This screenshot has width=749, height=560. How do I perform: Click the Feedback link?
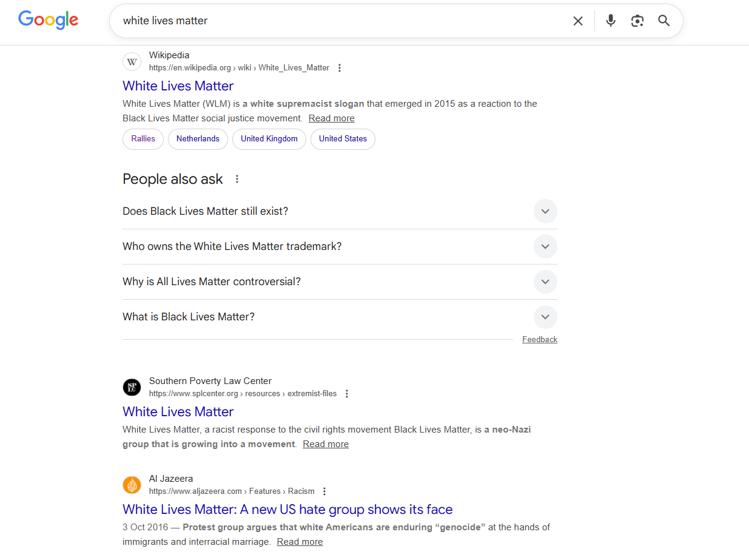tap(540, 340)
